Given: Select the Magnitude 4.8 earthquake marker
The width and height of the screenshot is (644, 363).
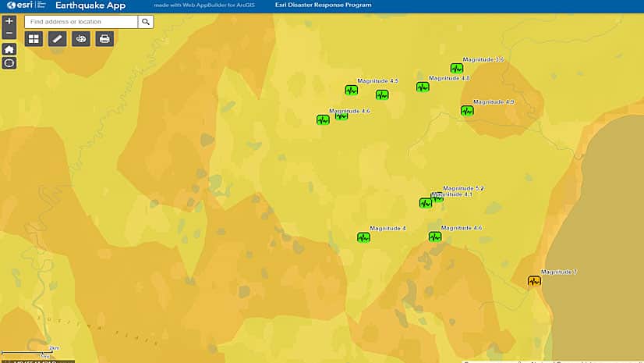Looking at the screenshot, I should click(423, 87).
